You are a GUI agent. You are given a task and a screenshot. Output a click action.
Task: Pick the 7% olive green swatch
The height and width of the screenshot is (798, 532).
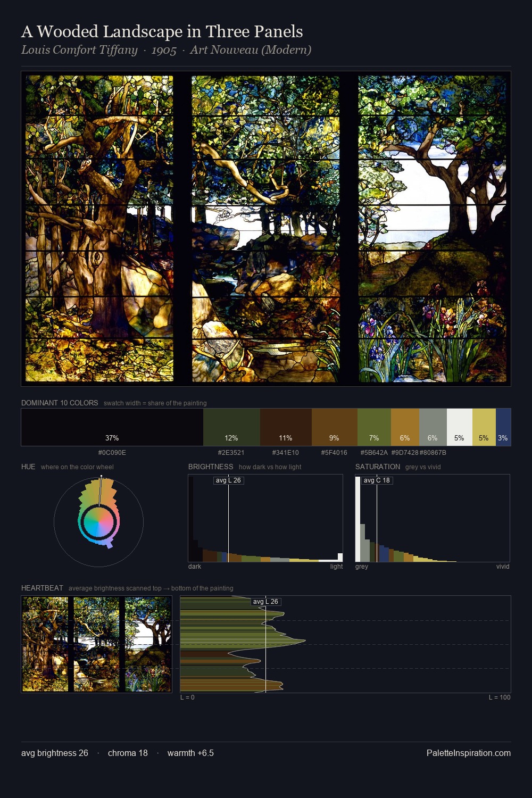374,427
